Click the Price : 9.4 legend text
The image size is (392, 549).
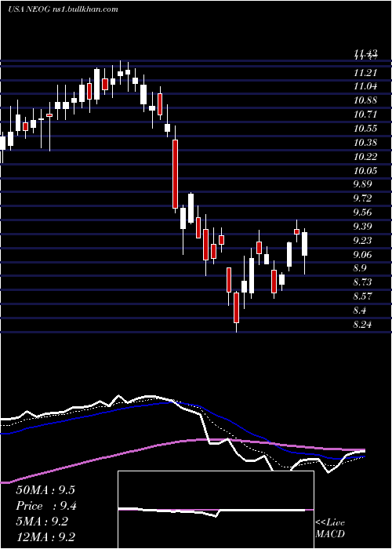click(x=46, y=506)
